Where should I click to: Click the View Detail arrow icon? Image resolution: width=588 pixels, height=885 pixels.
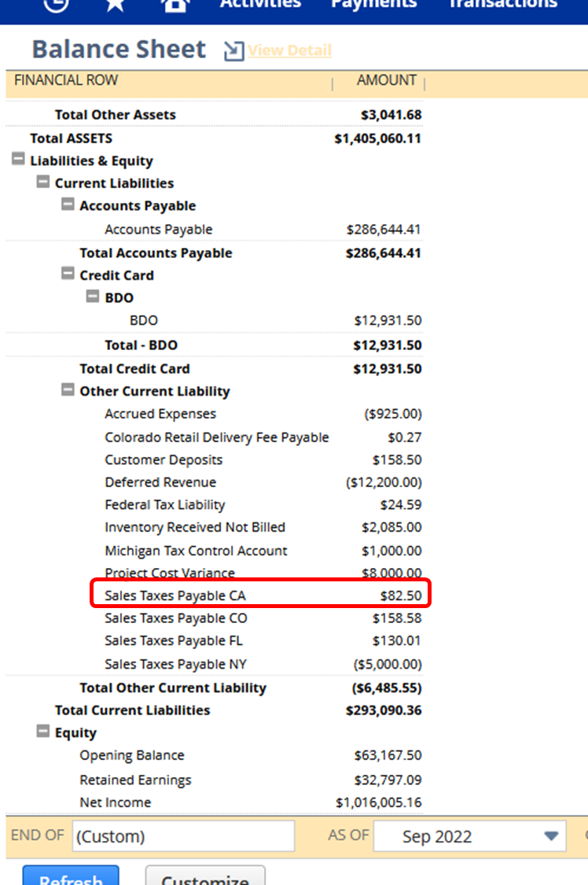click(233, 51)
